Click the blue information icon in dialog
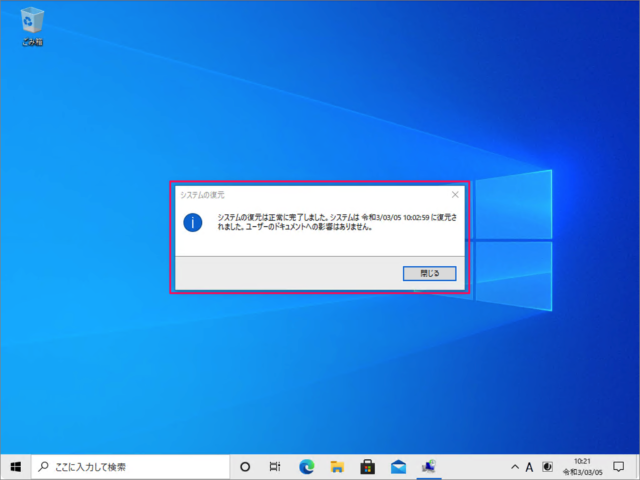The height and width of the screenshot is (480, 640). coord(193,222)
